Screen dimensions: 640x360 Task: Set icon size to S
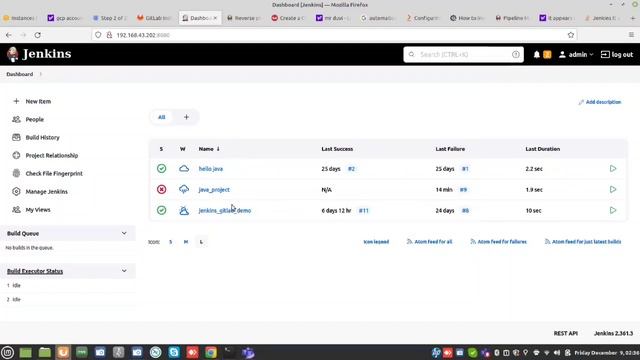171,242
